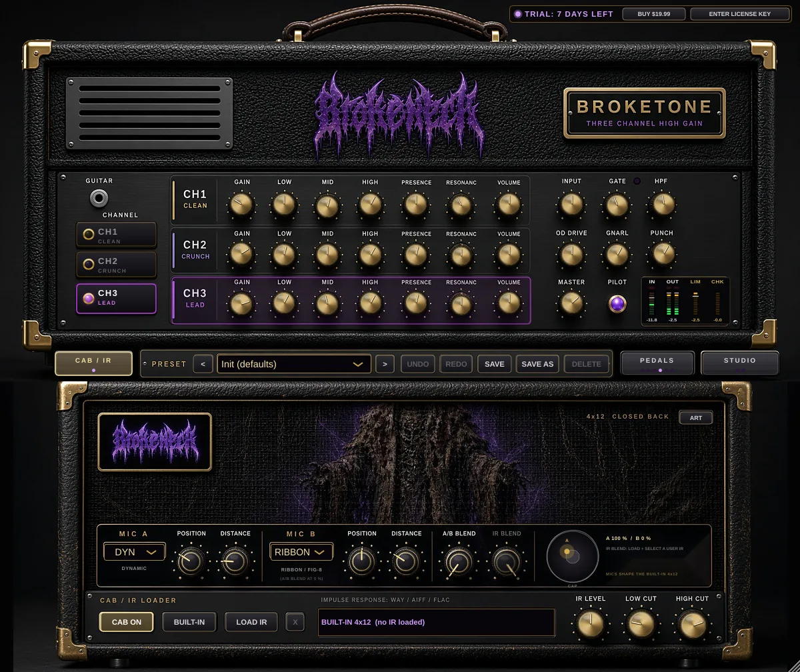This screenshot has width=800, height=672.
Task: Click the CH3 Lead GAIN knob
Action: [242, 304]
